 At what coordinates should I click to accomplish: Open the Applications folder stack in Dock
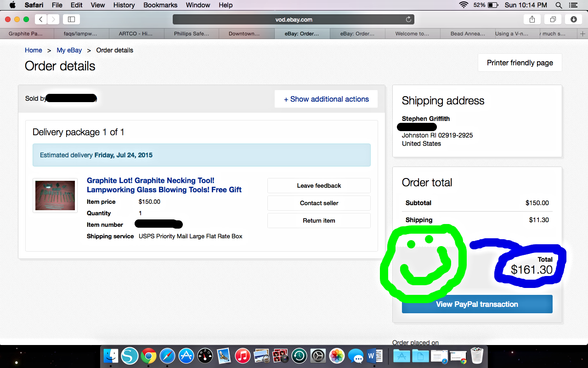(x=401, y=356)
